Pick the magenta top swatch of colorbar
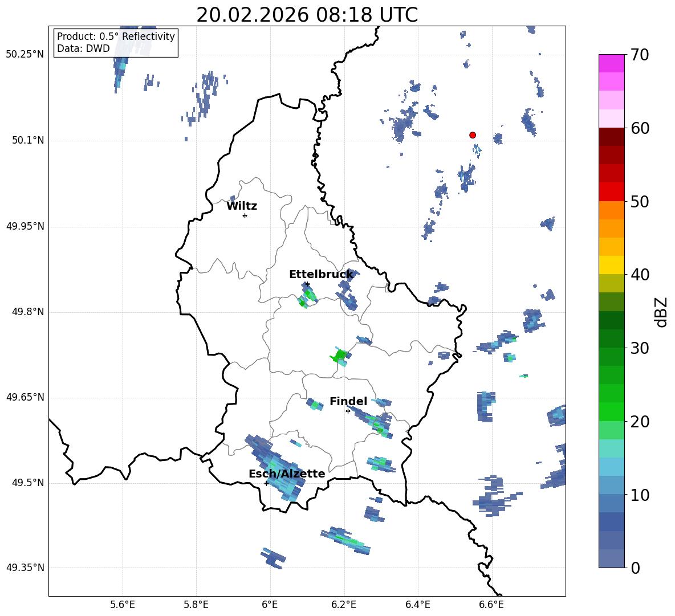This screenshot has width=675, height=616. tap(612, 63)
